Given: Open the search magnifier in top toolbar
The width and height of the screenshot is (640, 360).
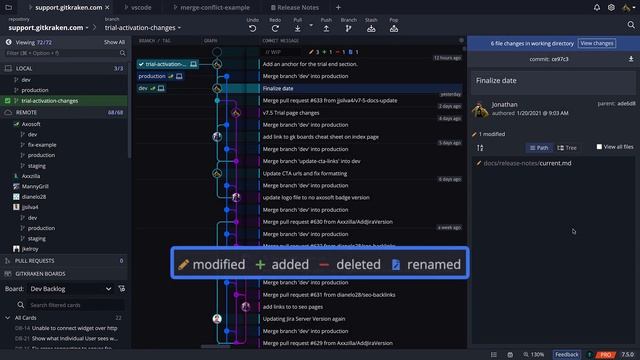Looking at the screenshot, I should coord(631,25).
